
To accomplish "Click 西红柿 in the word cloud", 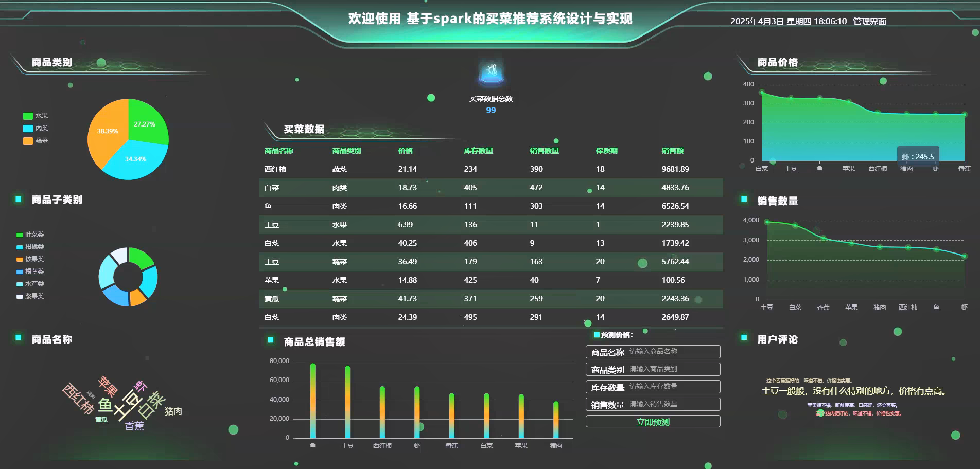I will (78, 399).
